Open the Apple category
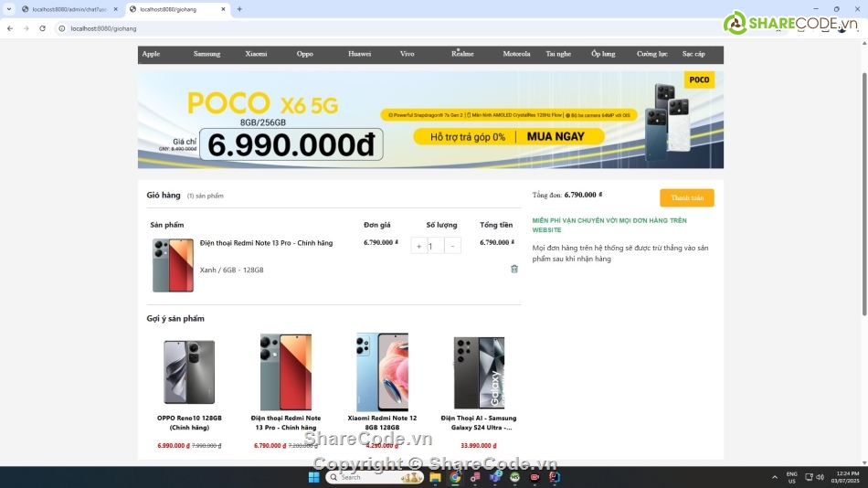The width and height of the screenshot is (868, 488). 151,54
